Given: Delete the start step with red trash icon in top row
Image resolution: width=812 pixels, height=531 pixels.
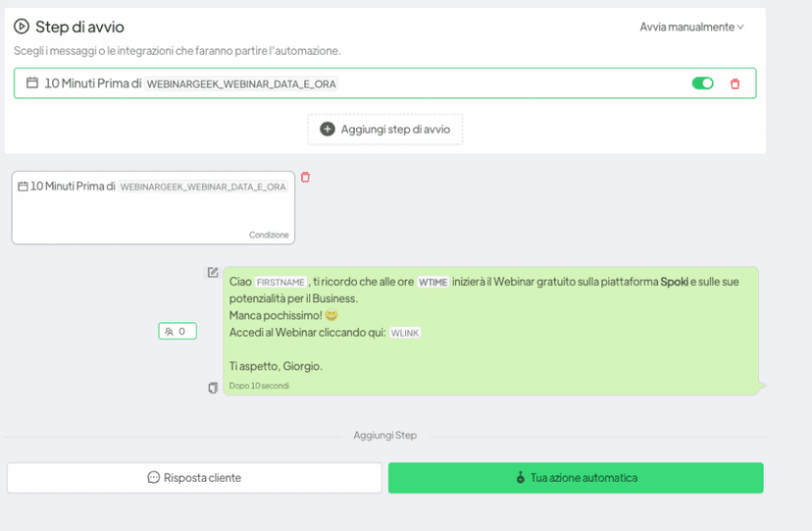Looking at the screenshot, I should (735, 84).
